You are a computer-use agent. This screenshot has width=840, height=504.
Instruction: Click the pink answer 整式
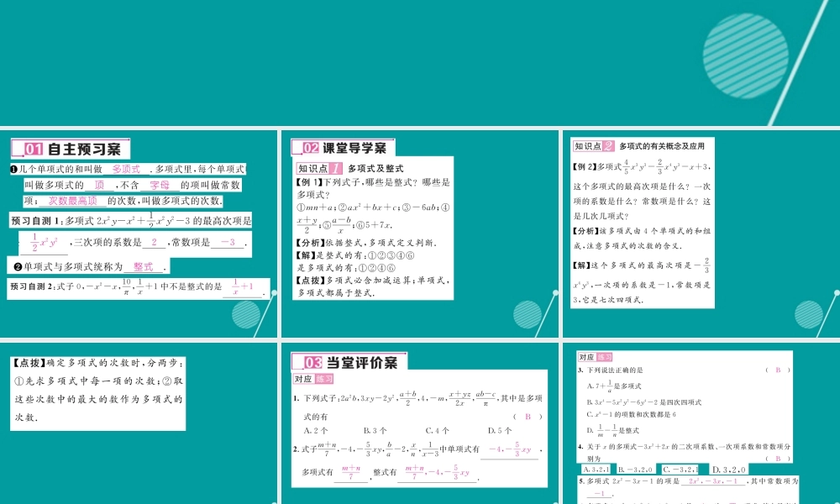tap(143, 267)
